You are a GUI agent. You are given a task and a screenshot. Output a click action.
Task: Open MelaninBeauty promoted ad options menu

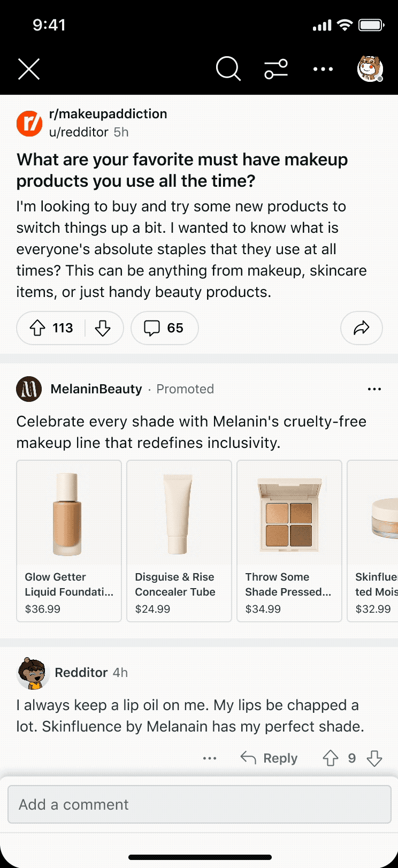(374, 389)
